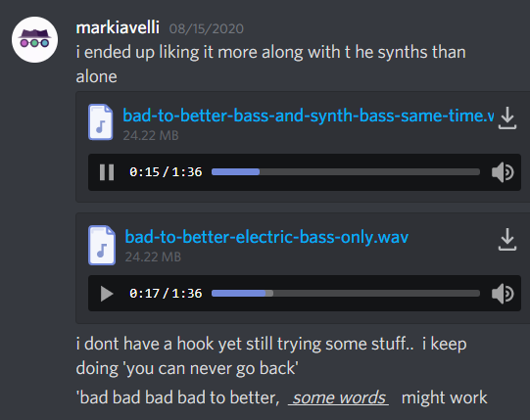Mute volume on electric-bass-only audio player
This screenshot has width=530, height=420.
503,294
